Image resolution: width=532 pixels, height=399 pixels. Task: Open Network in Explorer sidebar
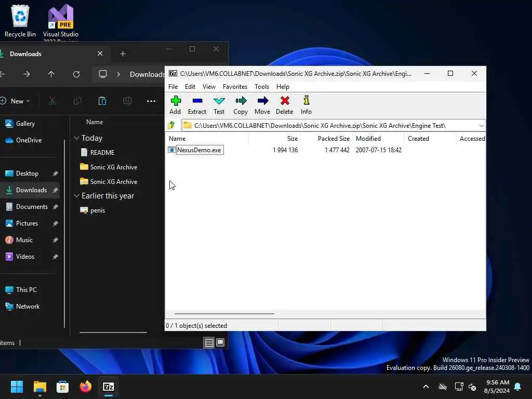pos(28,307)
